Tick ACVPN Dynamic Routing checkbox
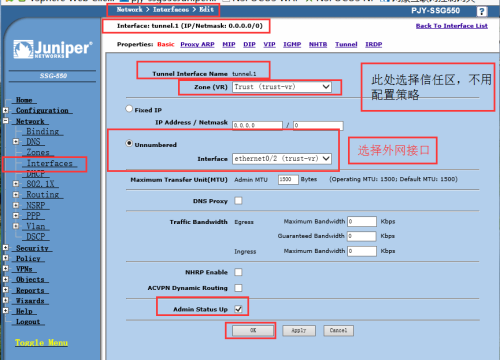500x360 pixels. pyautogui.click(x=238, y=288)
